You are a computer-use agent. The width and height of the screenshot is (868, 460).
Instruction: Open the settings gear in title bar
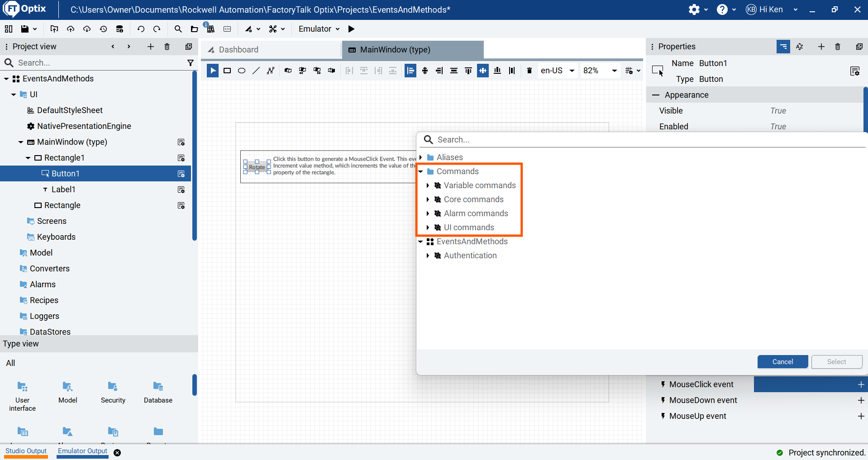tap(694, 9)
